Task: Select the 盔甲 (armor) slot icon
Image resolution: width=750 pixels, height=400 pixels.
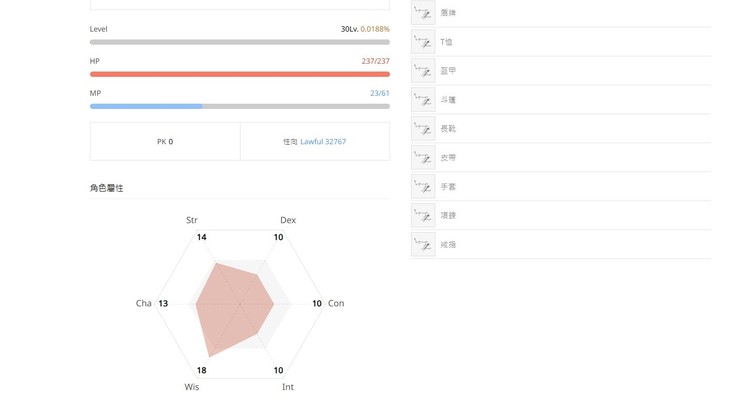Action: point(423,71)
